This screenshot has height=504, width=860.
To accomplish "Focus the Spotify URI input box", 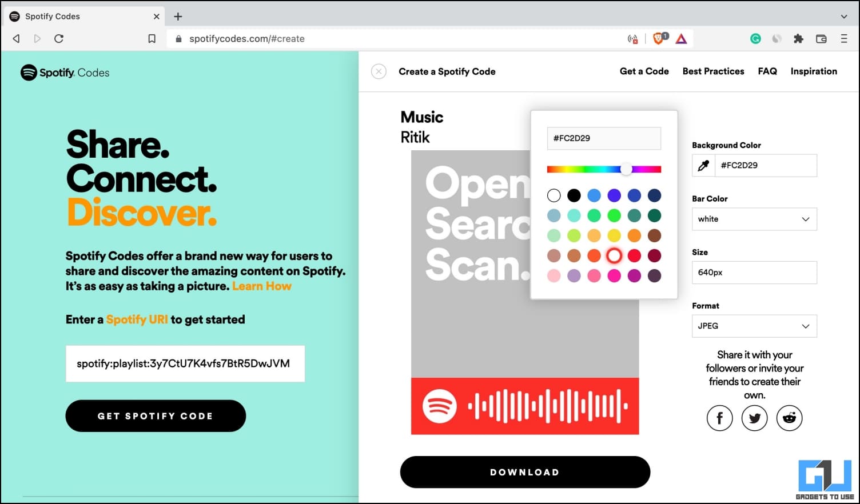I will click(x=185, y=363).
